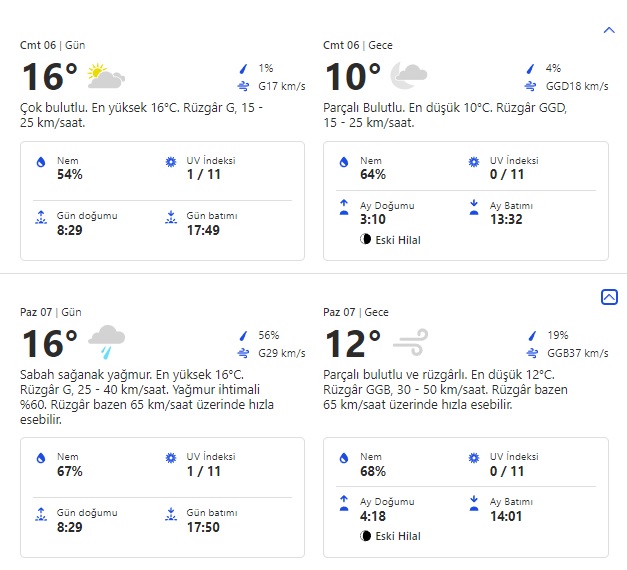Click the sunrise icon beside Gün doğumu 8:29
The image size is (627, 570).
[41, 216]
